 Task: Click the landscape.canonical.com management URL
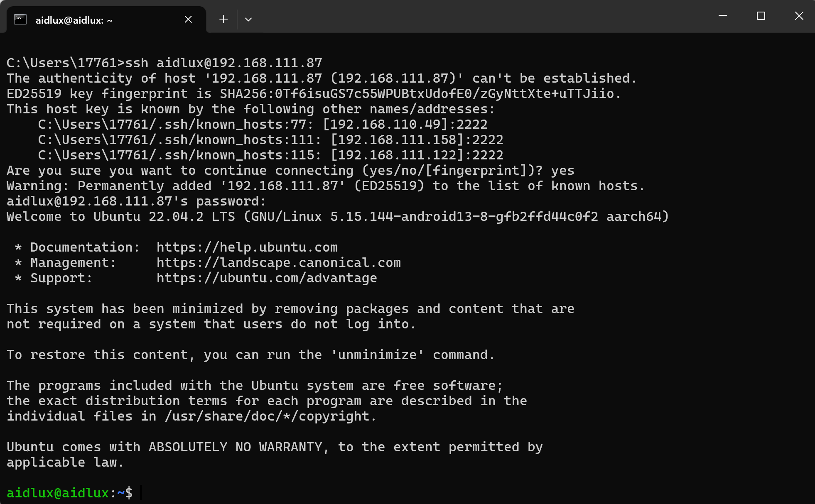pos(278,263)
